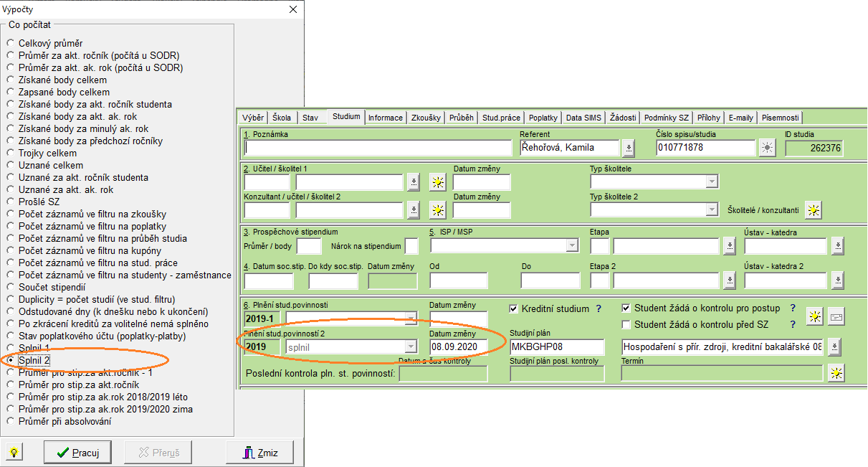Switch to the Zkoušky tab
Viewport: 868px width, 467px height.
[426, 118]
